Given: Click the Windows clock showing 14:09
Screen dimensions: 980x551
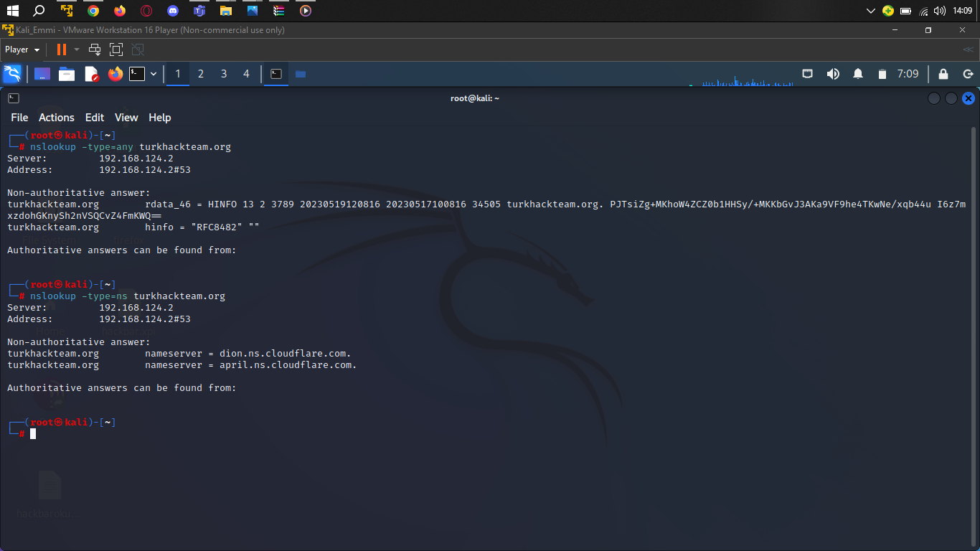Looking at the screenshot, I should (962, 11).
